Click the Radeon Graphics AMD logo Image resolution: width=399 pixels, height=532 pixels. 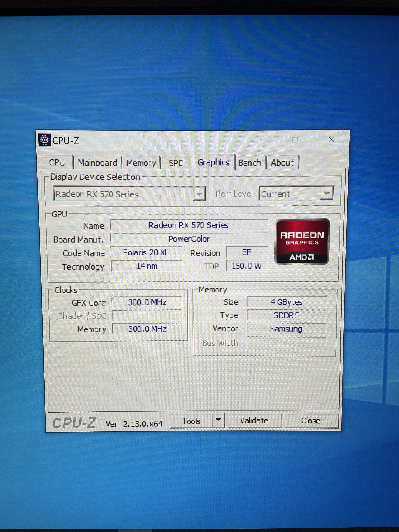click(x=302, y=241)
